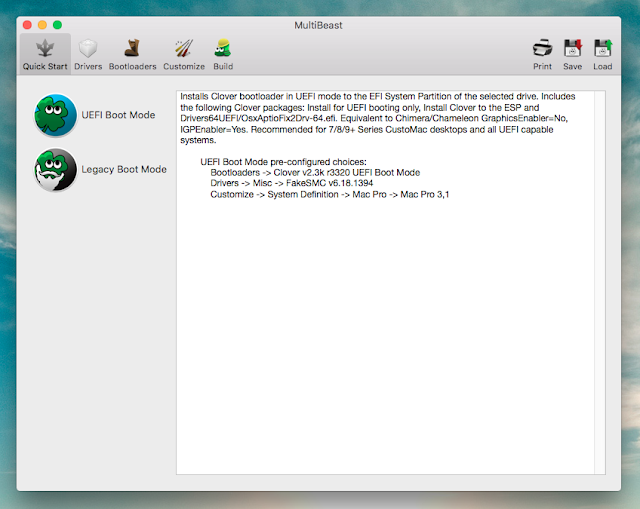Click the 'Customize -> System Definition -> Mac Pro' line
Screen dimensions: 640x509
click(x=329, y=194)
